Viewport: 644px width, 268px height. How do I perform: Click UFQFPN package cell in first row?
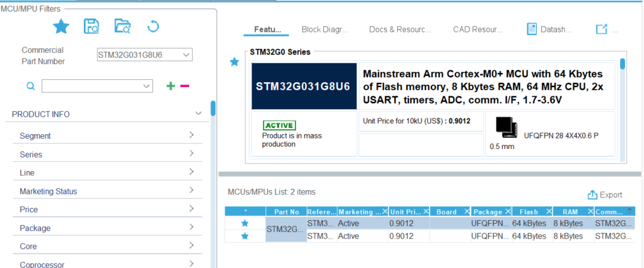(491, 223)
